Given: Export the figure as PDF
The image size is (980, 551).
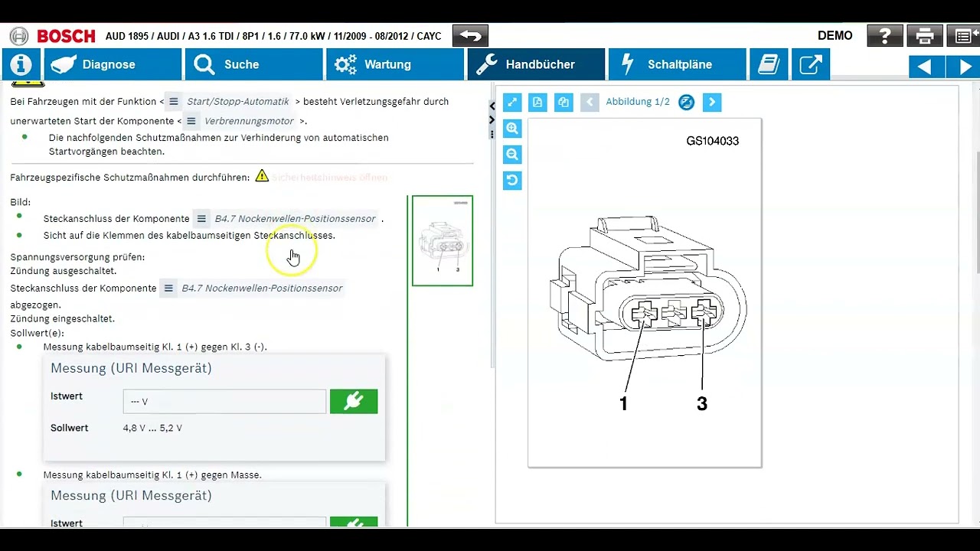Looking at the screenshot, I should [537, 102].
